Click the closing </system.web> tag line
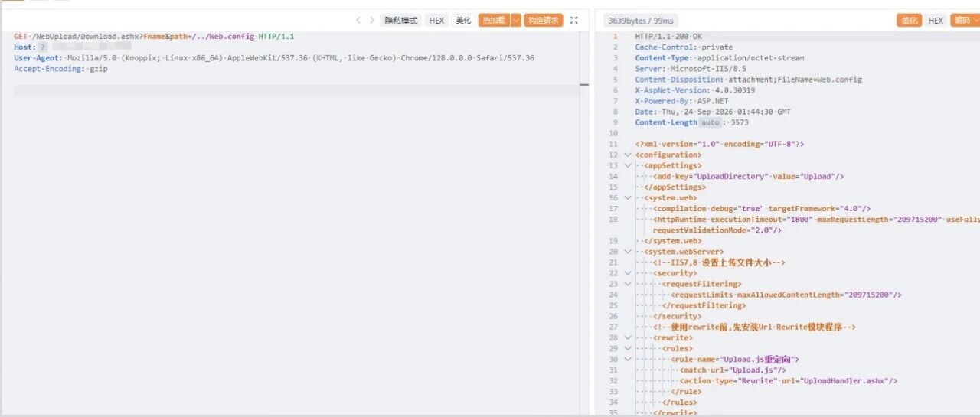 pos(672,241)
